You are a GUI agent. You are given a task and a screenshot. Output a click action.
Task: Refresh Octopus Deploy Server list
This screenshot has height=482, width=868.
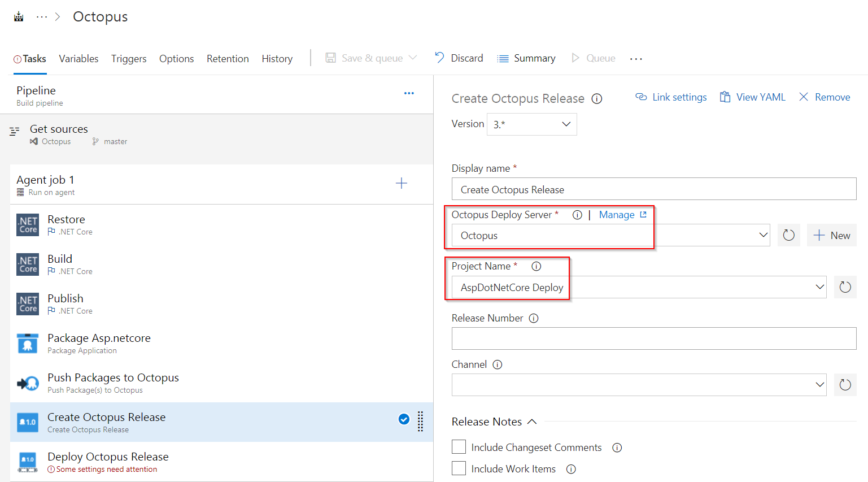point(789,235)
